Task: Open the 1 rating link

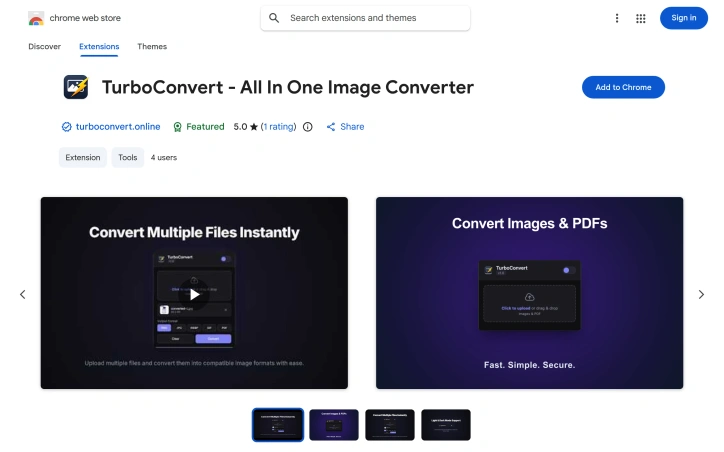Action: pyautogui.click(x=278, y=127)
